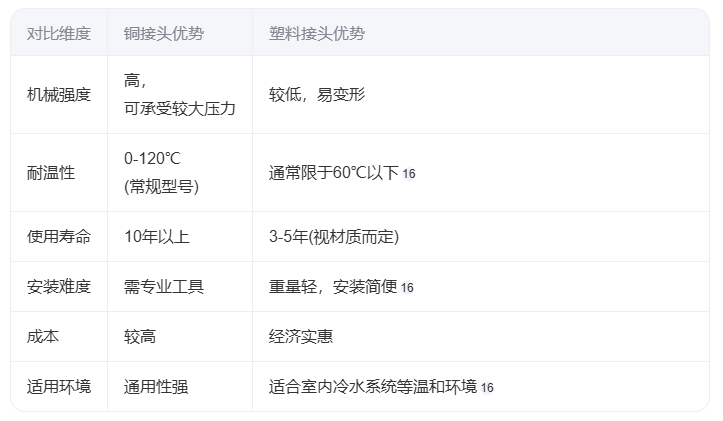Select the 通用性强 cell
The width and height of the screenshot is (723, 421).
tap(156, 387)
